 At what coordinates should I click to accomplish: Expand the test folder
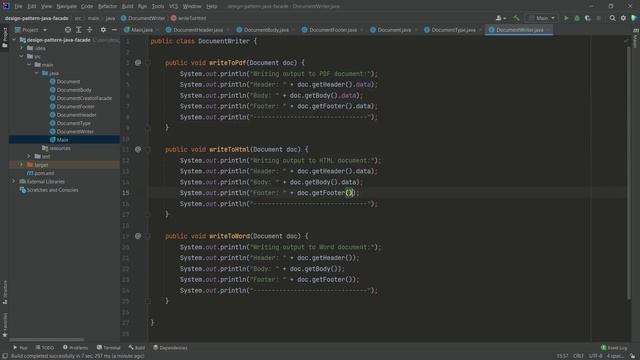coord(29,156)
